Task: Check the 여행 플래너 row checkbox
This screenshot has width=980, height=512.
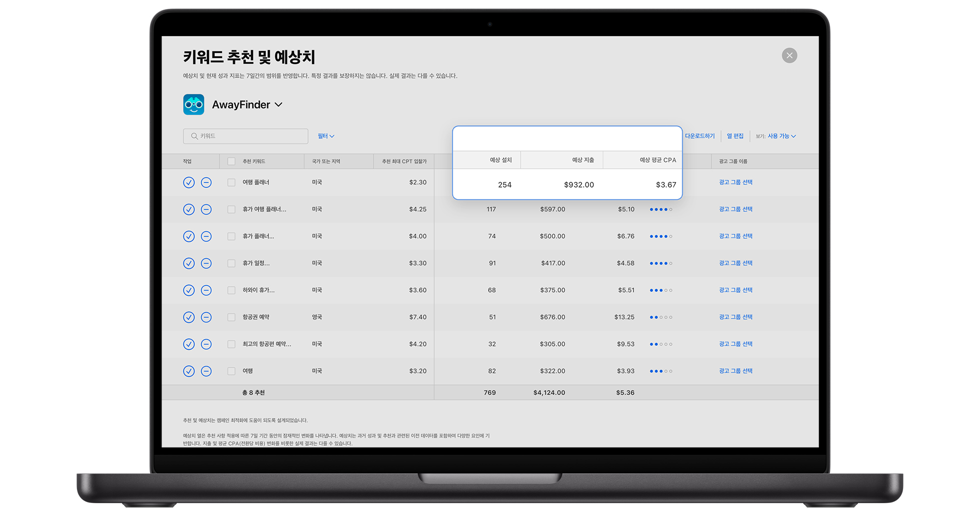Action: coord(231,182)
